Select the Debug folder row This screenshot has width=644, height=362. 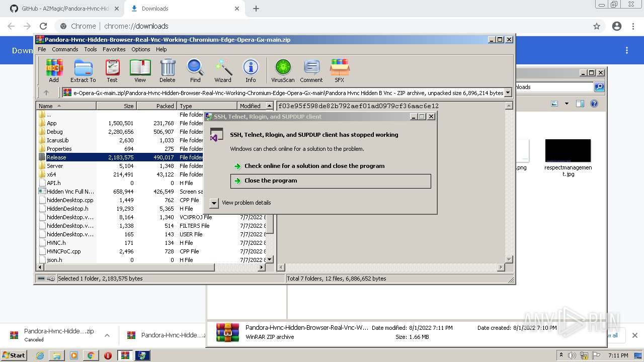(121, 132)
